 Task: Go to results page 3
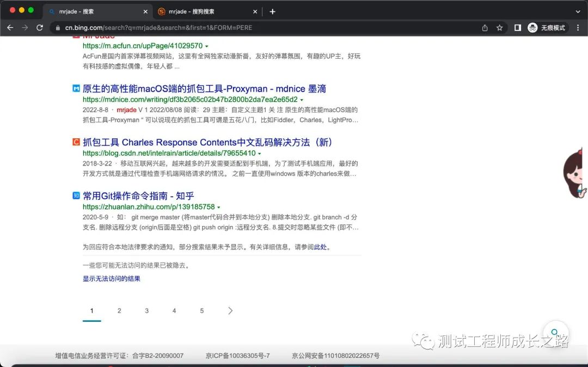coord(146,311)
